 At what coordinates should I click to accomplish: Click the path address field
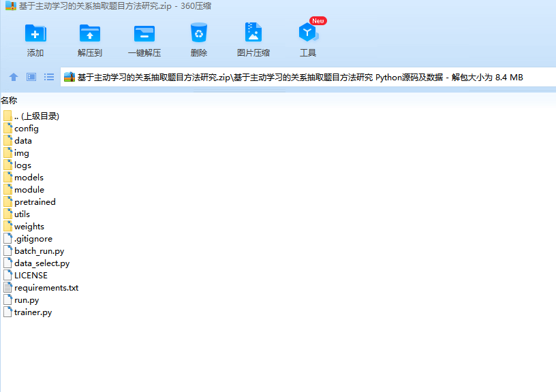(x=308, y=77)
